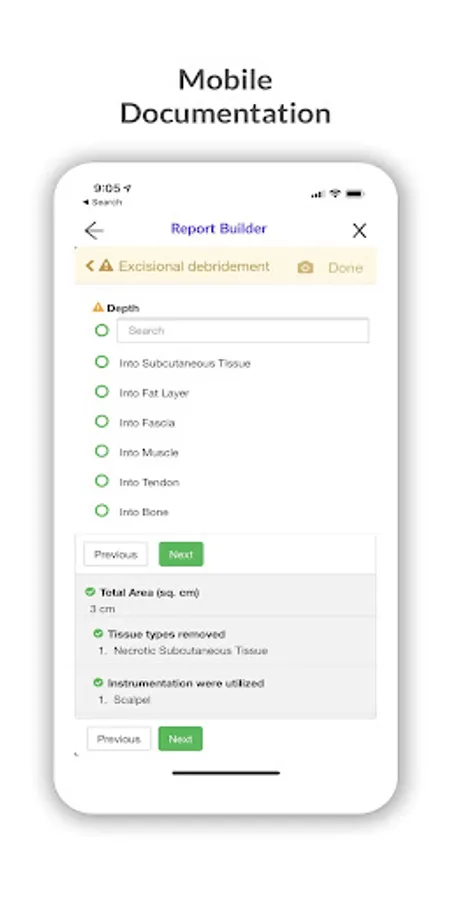This screenshot has width=450, height=900.
Task: Tap the bottom Previous button
Action: (x=119, y=739)
